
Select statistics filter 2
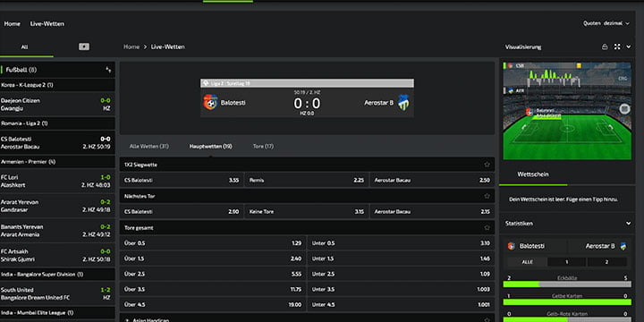tap(606, 261)
